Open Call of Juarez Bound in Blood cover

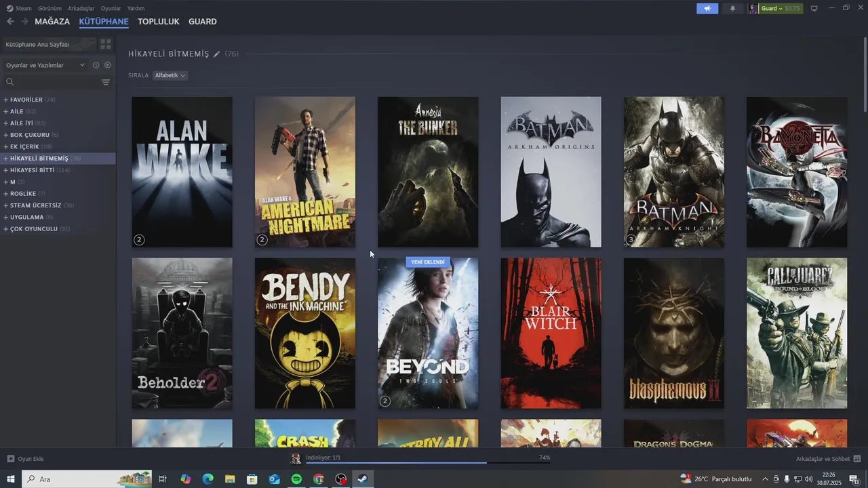point(797,333)
